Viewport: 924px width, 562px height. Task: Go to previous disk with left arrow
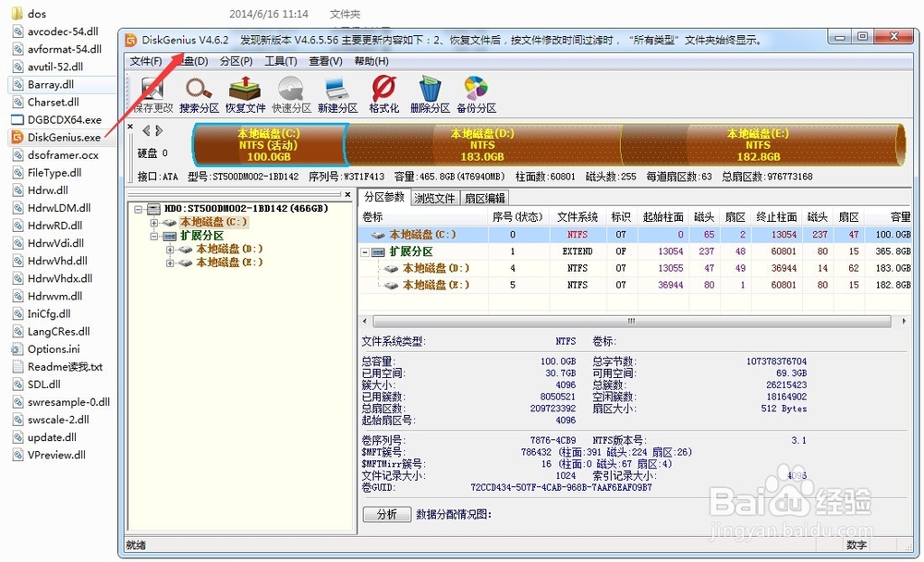(x=146, y=130)
